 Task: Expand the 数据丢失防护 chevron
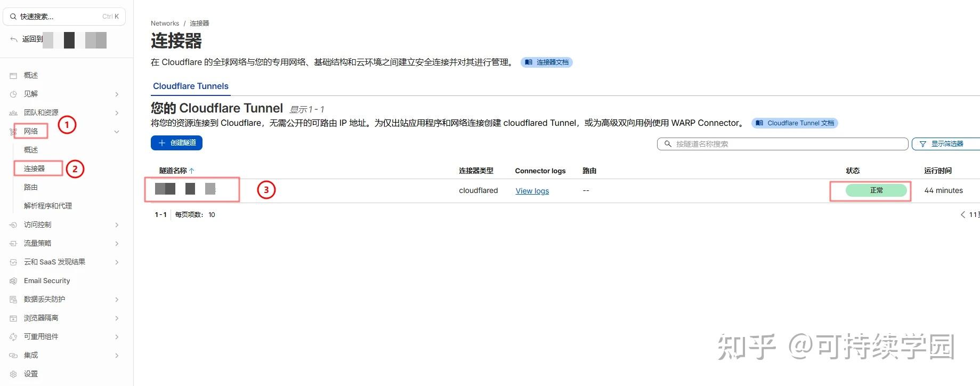click(117, 300)
